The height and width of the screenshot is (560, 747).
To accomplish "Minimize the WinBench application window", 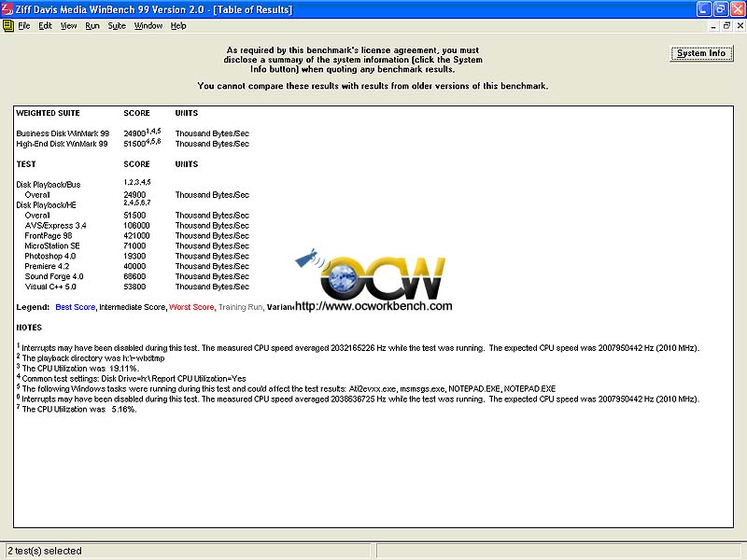I will [x=704, y=9].
